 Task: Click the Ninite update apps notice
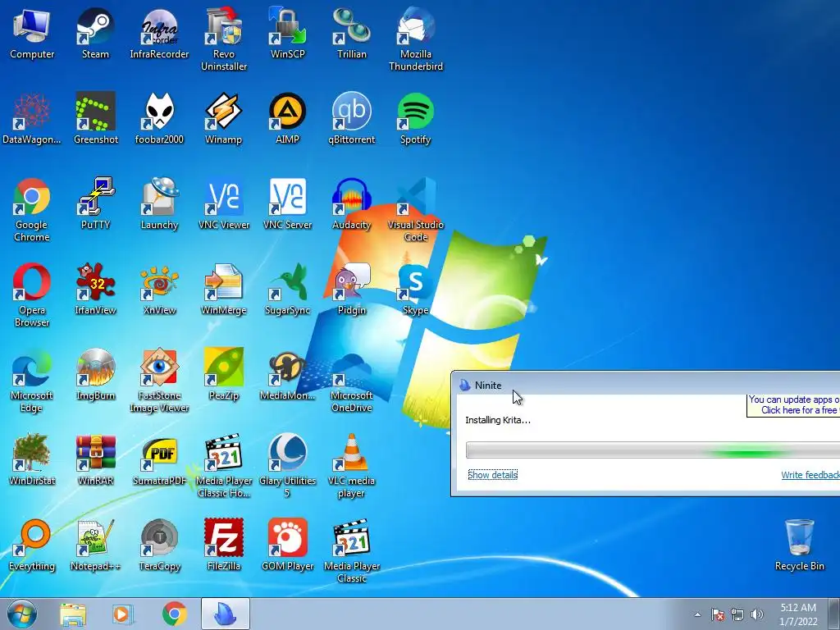[x=793, y=405]
